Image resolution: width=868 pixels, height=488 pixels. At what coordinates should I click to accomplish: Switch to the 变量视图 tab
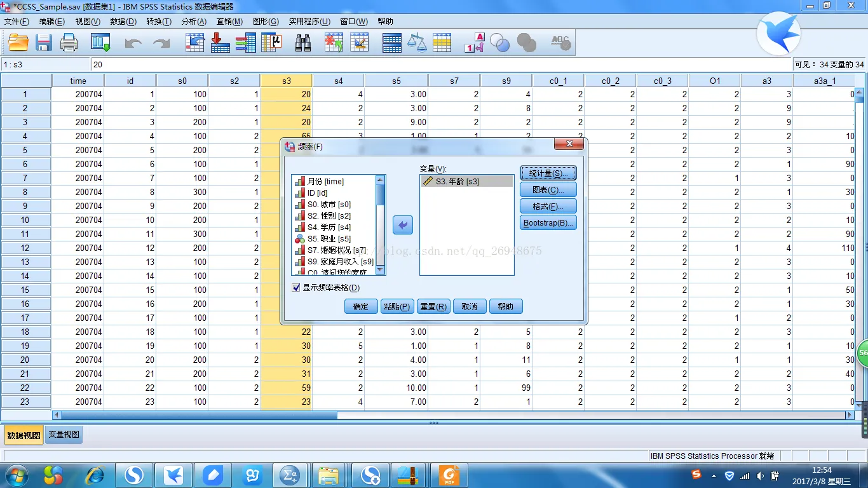tap(64, 435)
